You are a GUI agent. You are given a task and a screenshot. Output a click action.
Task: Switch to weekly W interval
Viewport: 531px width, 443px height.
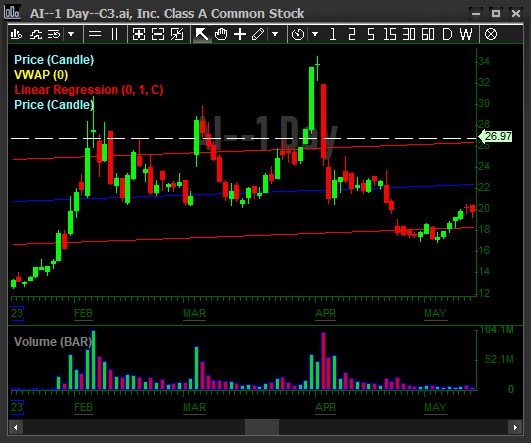point(466,34)
